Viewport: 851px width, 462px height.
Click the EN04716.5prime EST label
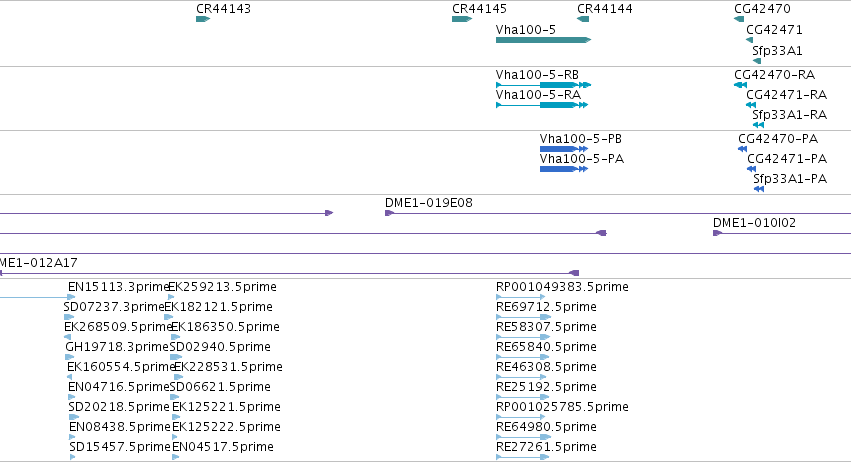pos(119,387)
